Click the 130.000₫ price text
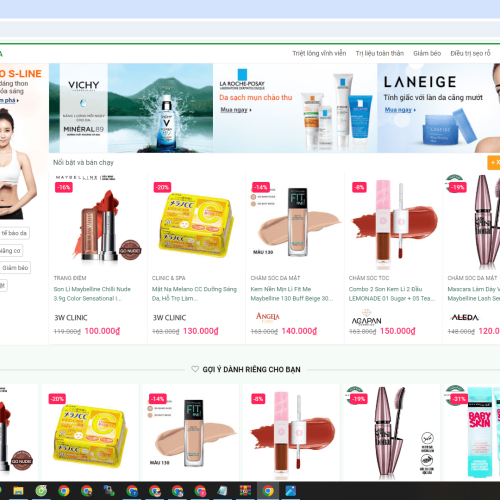Image resolution: width=500 pixels, height=500 pixels. pyautogui.click(x=201, y=331)
